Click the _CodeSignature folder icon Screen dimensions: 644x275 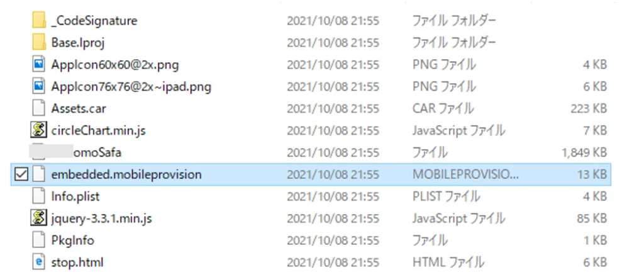pos(38,21)
